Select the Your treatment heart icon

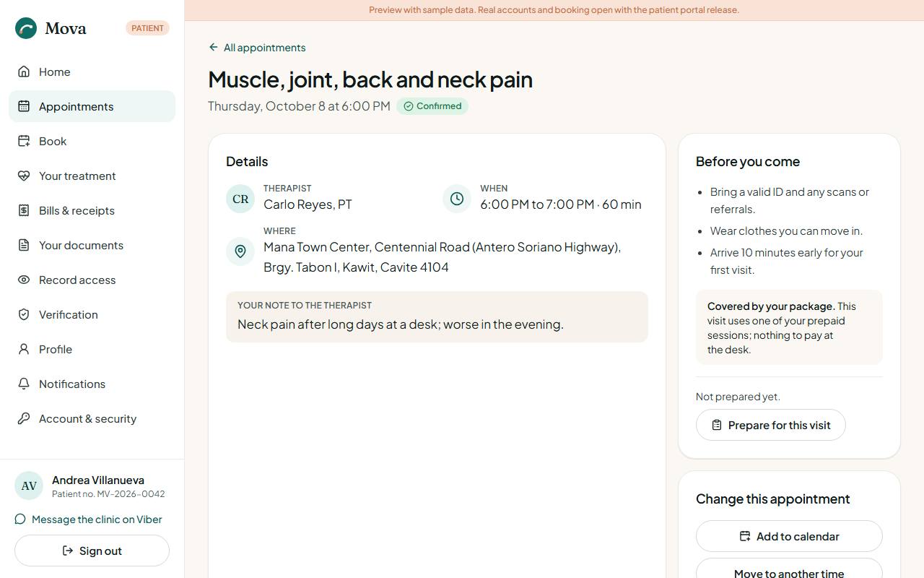(x=24, y=176)
